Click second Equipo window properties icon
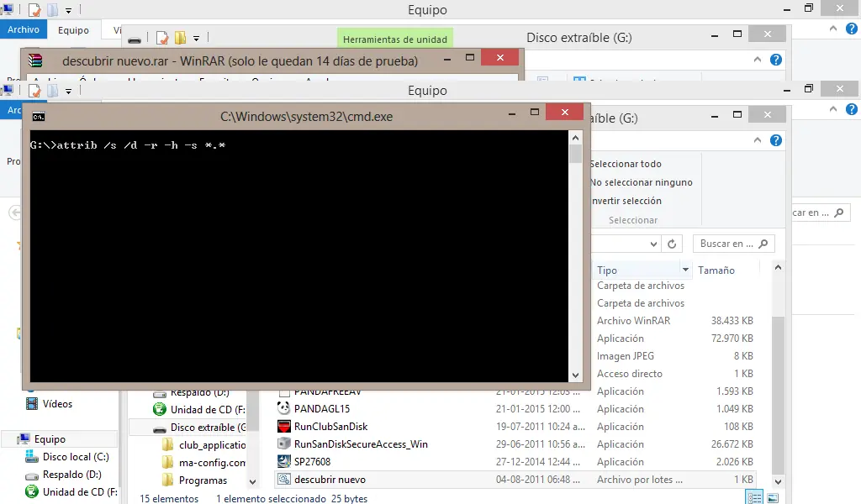The image size is (861, 504). [34, 91]
